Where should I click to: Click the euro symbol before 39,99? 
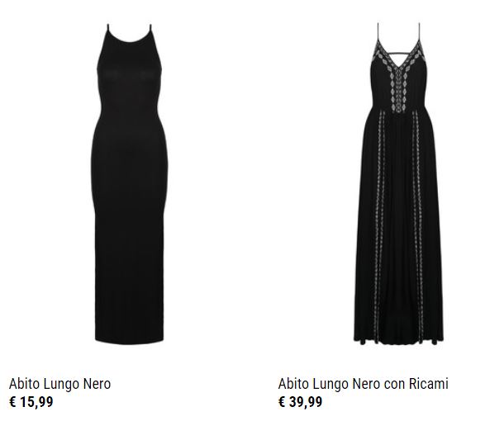pos(282,402)
